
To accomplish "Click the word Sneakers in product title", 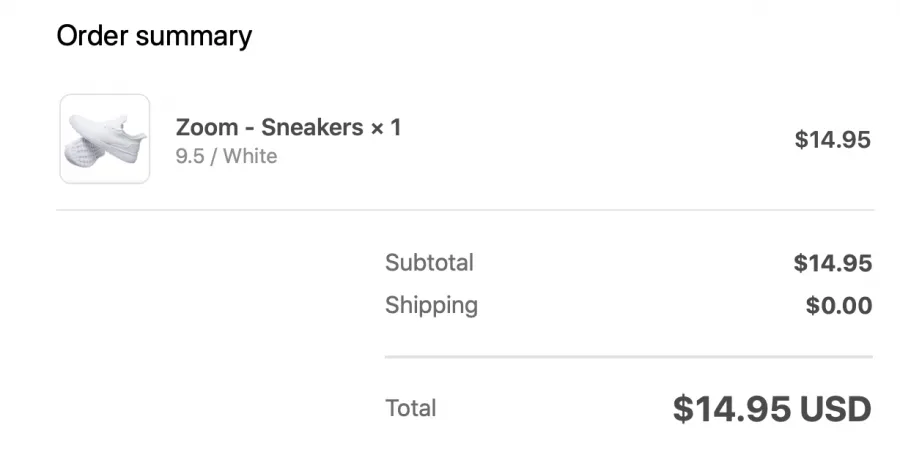I will tap(312, 127).
